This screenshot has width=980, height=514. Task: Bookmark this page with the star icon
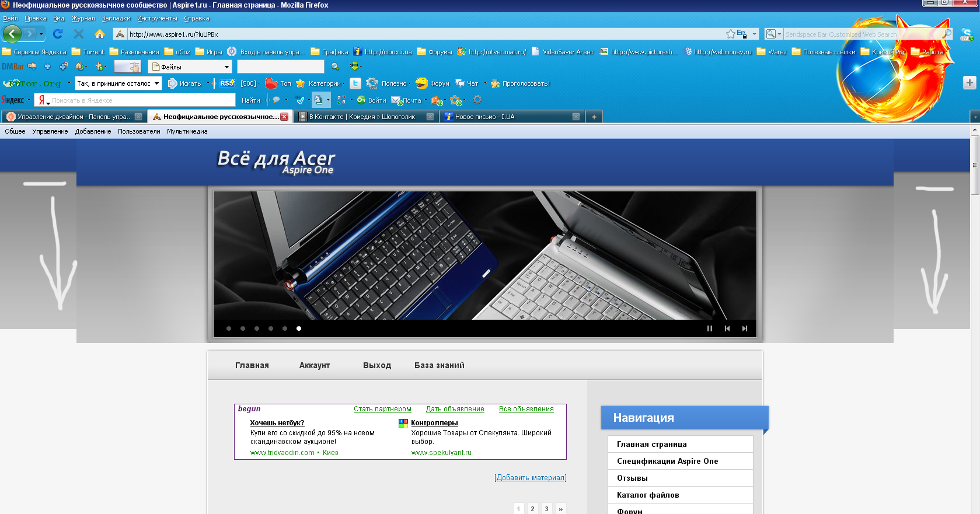click(x=730, y=34)
